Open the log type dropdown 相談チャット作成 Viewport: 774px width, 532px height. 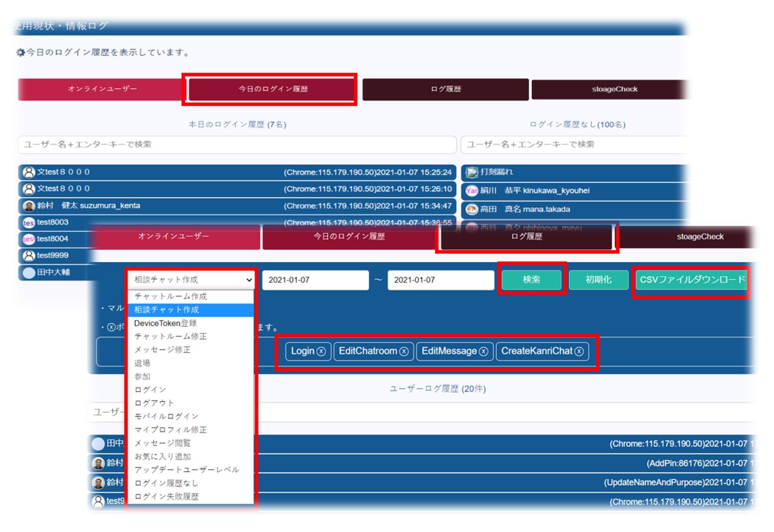pos(192,280)
